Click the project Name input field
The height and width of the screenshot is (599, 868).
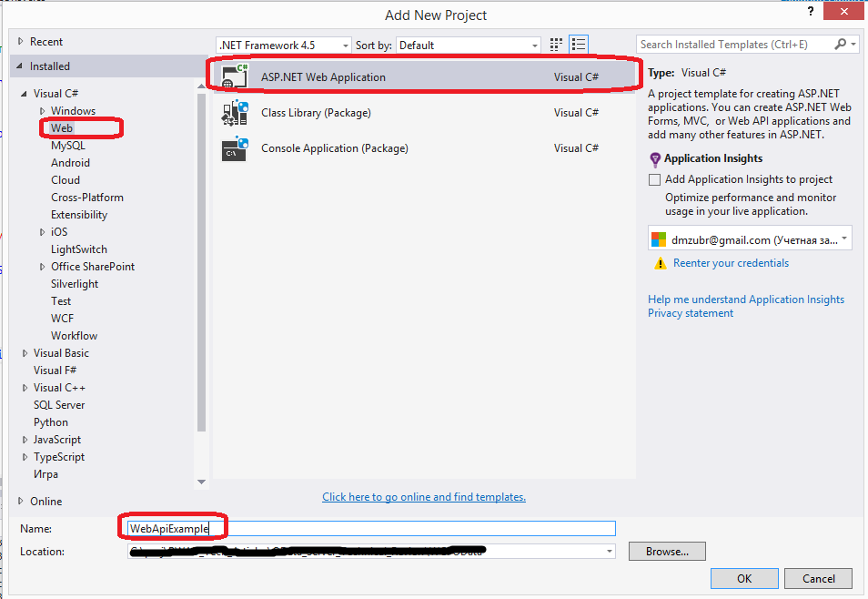click(371, 529)
